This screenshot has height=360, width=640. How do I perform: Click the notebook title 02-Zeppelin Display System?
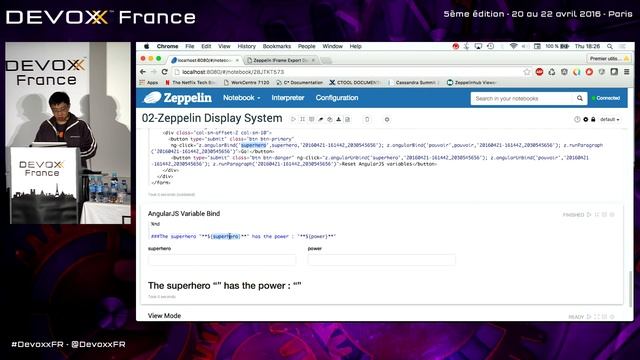pyautogui.click(x=212, y=118)
